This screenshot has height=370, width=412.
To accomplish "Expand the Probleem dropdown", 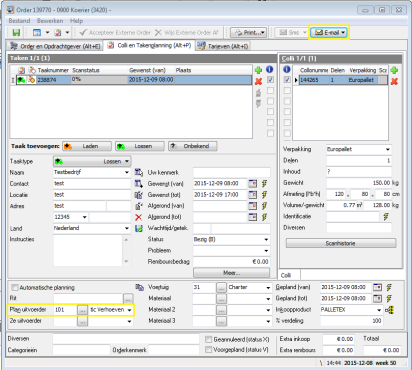I will [x=266, y=251].
